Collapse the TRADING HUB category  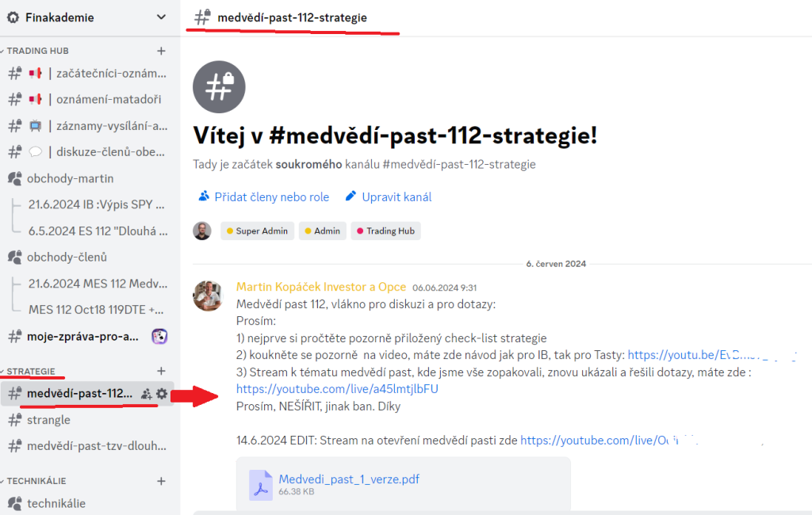click(37, 51)
